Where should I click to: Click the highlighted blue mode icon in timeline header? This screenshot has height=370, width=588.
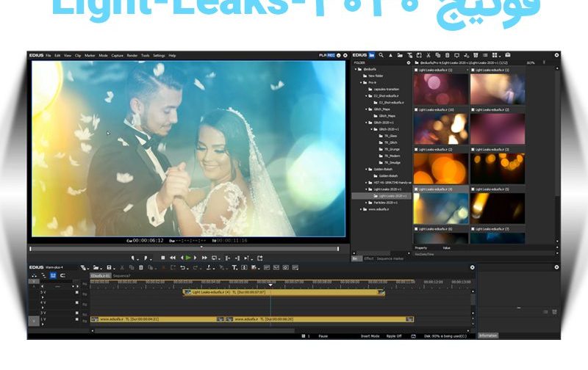coord(53,275)
